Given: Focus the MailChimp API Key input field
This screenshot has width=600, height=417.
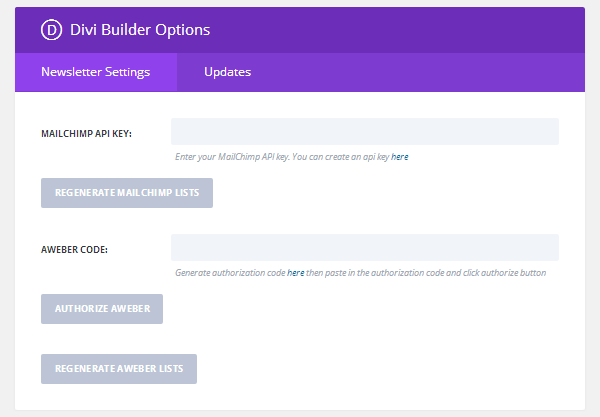Looking at the screenshot, I should click(365, 131).
